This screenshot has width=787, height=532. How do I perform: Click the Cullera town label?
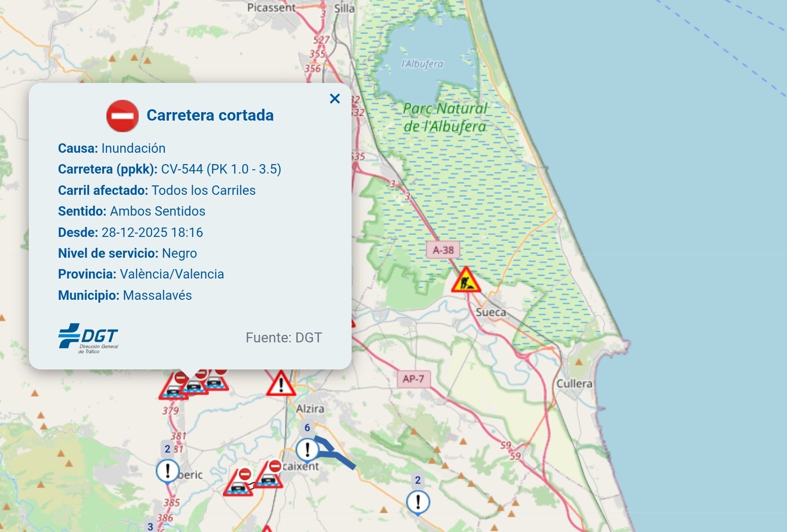point(574,384)
